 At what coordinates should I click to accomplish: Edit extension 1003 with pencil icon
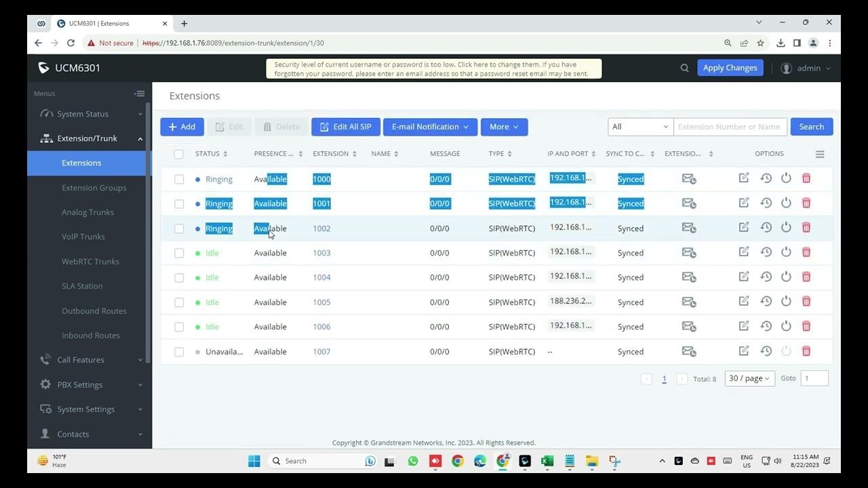744,252
